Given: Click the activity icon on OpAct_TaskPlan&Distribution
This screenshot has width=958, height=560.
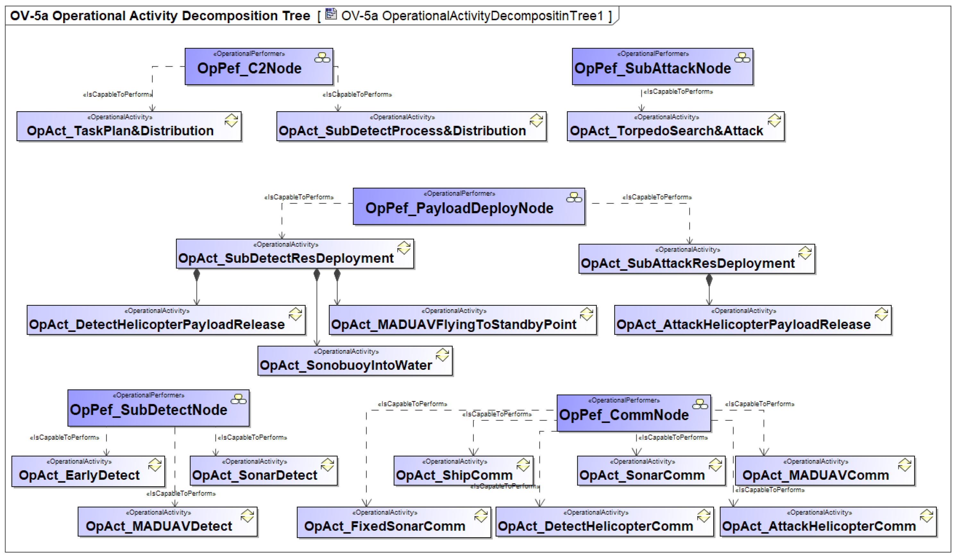Looking at the screenshot, I should click(x=231, y=121).
